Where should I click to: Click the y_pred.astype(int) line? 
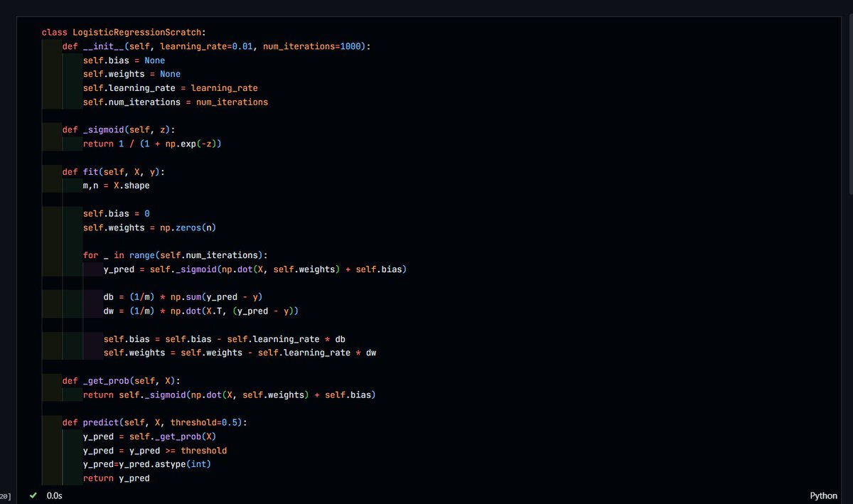pos(147,464)
